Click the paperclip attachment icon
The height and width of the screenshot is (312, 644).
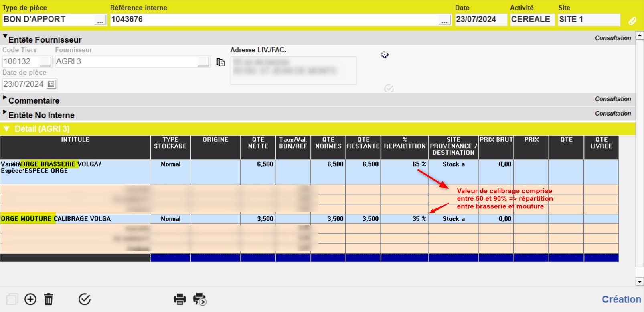(x=632, y=21)
